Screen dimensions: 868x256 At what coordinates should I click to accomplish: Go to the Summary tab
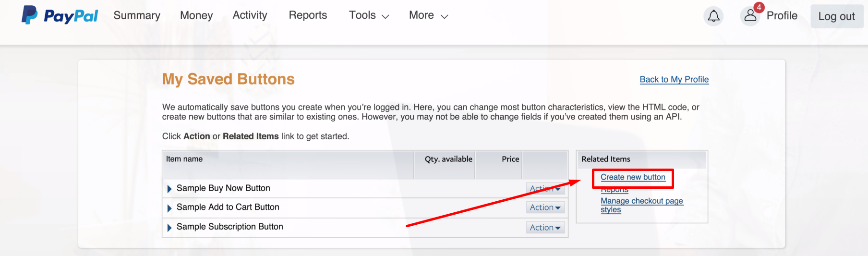(x=137, y=15)
